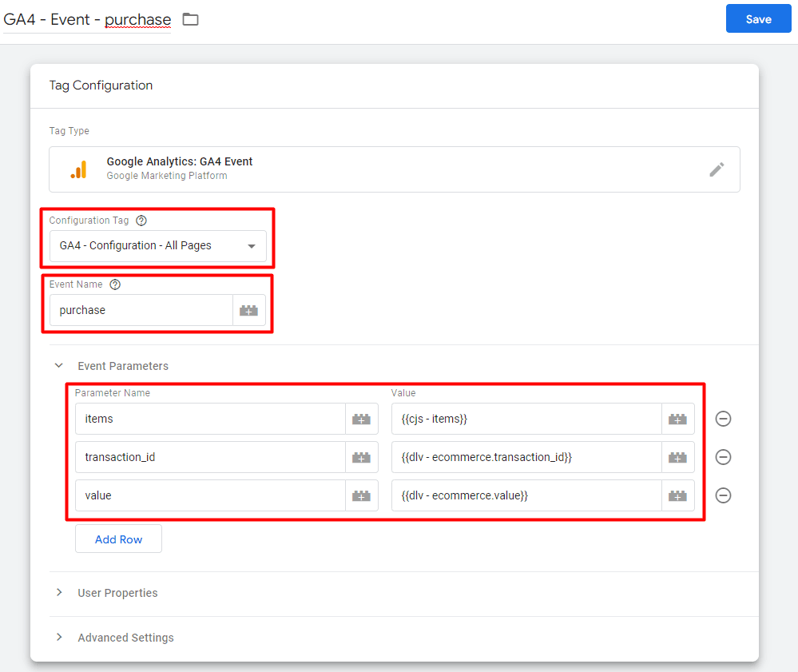Screen dimensions: 798x672
Task: Click the Tag Configuration heading
Action: [101, 85]
